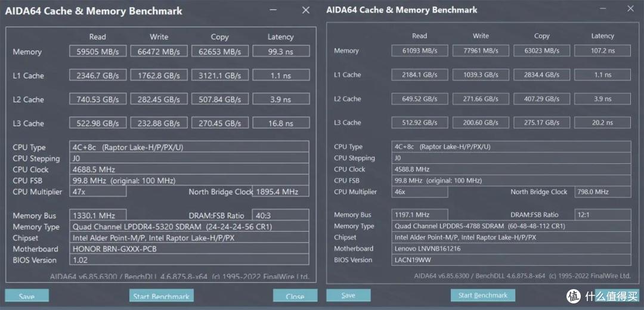Select the 271.66 GB/s L2 write value
Image resolution: width=644 pixels, height=310 pixels.
pos(481,98)
